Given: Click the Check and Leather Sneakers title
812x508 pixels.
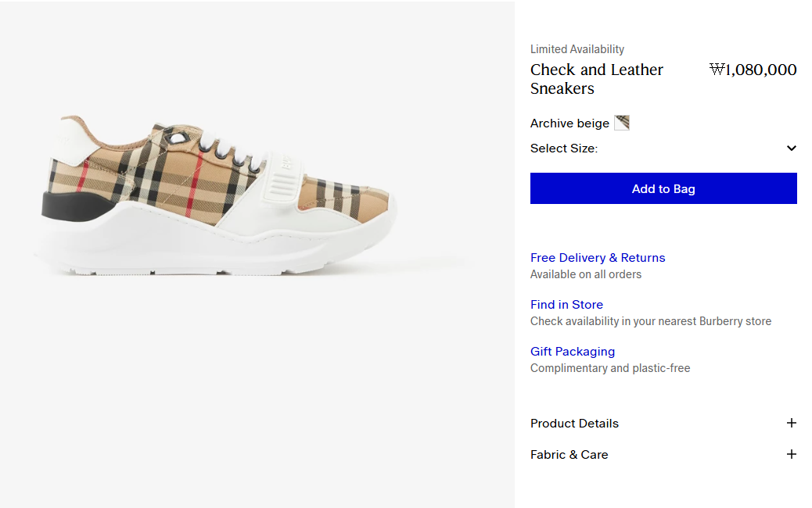Looking at the screenshot, I should pos(596,79).
